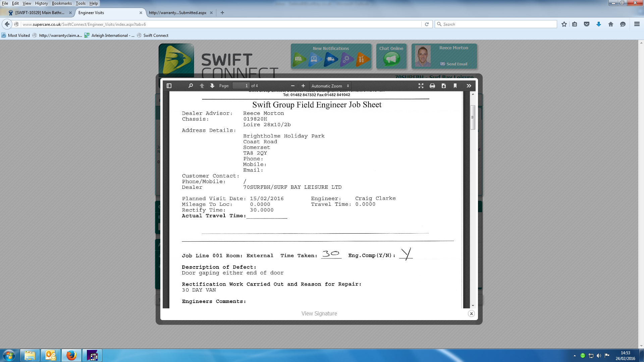Go to next PDF page arrow
The width and height of the screenshot is (644, 362).
pos(212,86)
